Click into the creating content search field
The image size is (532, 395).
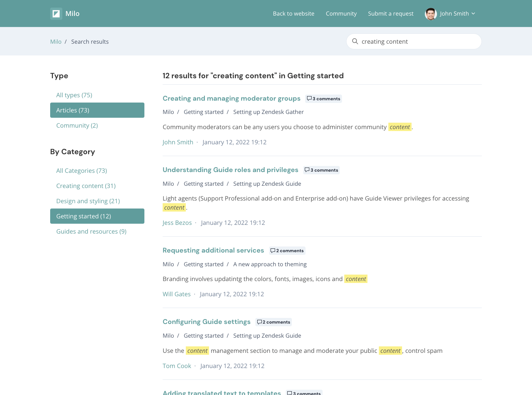(x=418, y=41)
